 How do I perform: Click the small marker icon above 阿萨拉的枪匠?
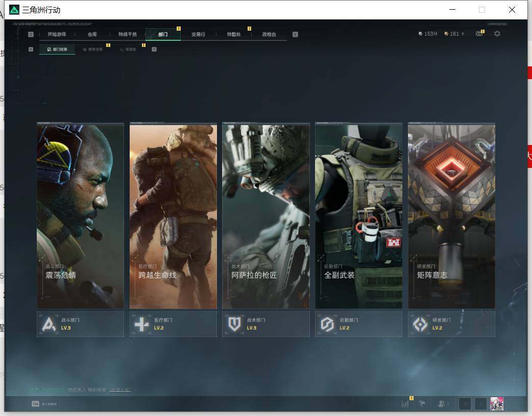click(x=228, y=258)
